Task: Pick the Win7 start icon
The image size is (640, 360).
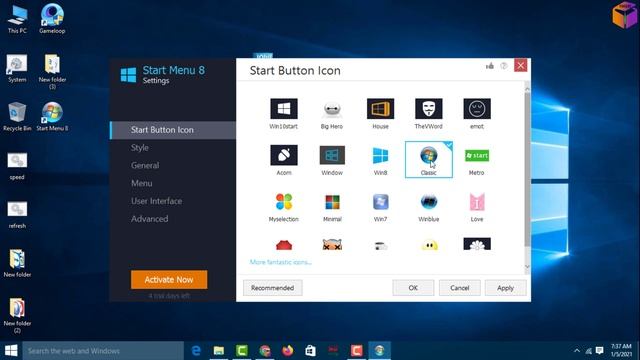Action: click(x=380, y=207)
